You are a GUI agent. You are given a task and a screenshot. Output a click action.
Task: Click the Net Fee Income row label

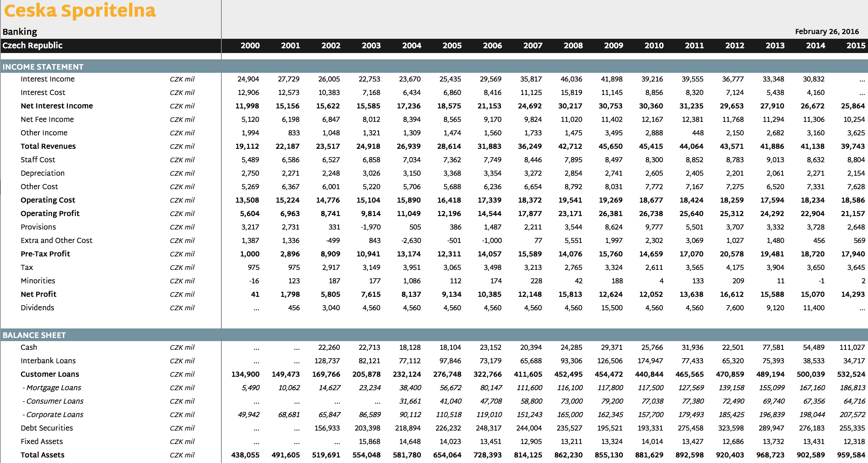[47, 120]
